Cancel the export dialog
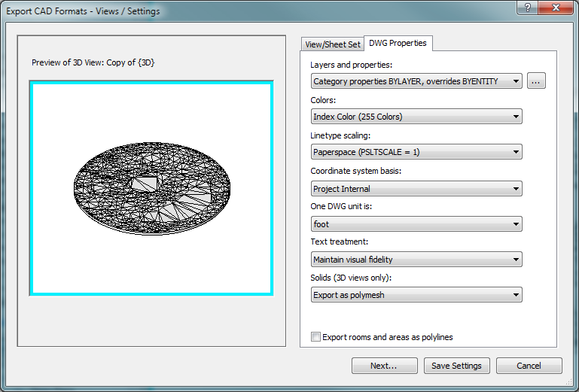Viewport: 579px width, 392px height. coord(529,366)
